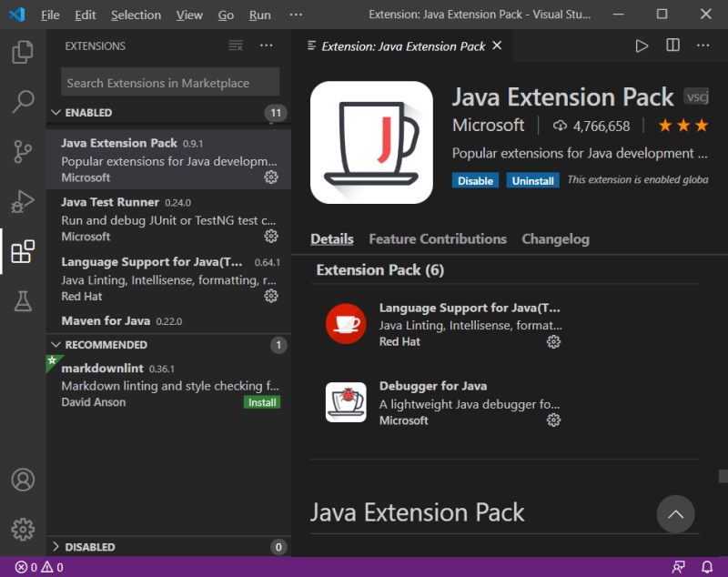
Task: Open the View menu
Action: [x=188, y=15]
